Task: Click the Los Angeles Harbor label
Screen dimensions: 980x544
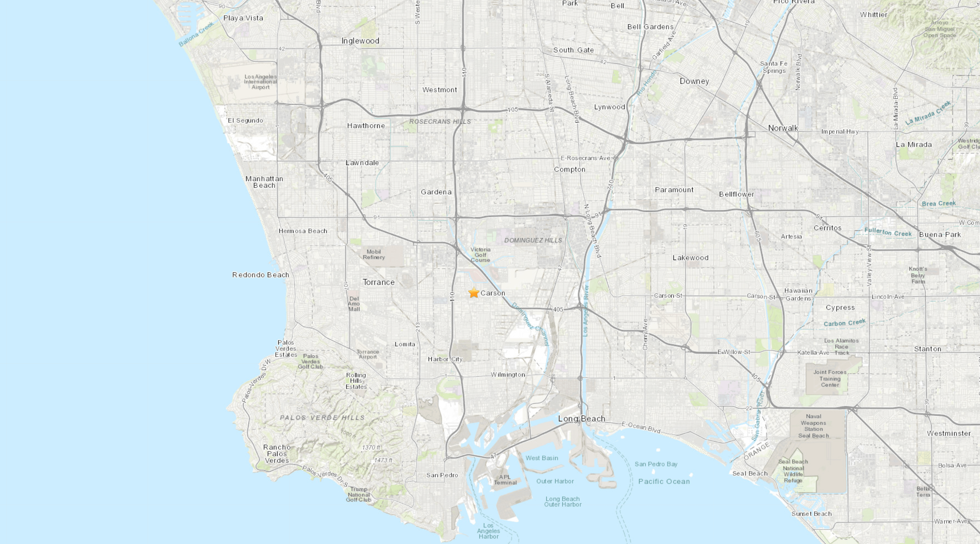Action: pyautogui.click(x=489, y=531)
